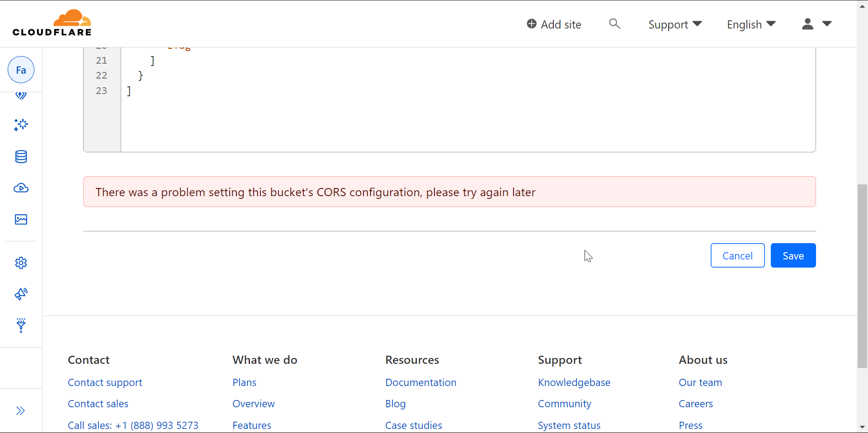Open account settings via gear icon

[x=21, y=263]
